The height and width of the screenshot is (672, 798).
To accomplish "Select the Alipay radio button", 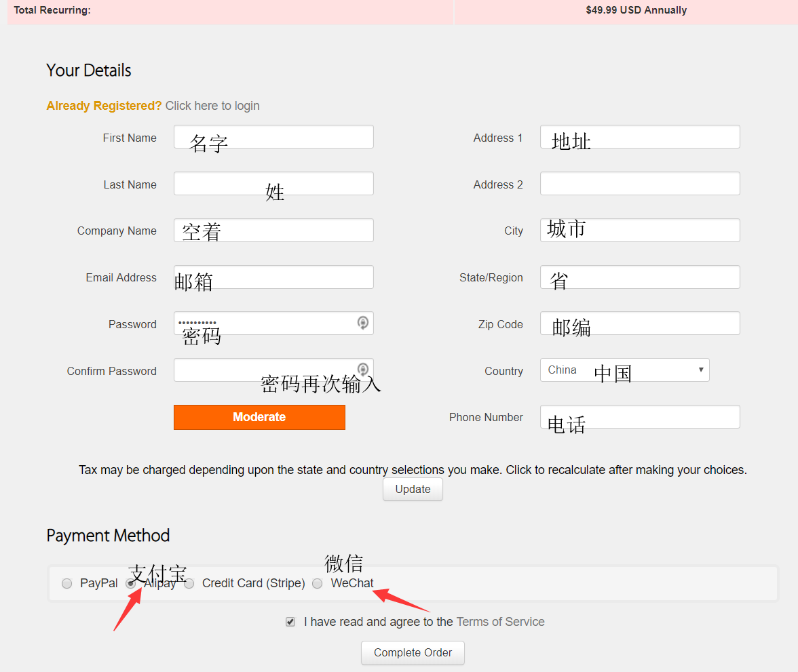I will 131,584.
